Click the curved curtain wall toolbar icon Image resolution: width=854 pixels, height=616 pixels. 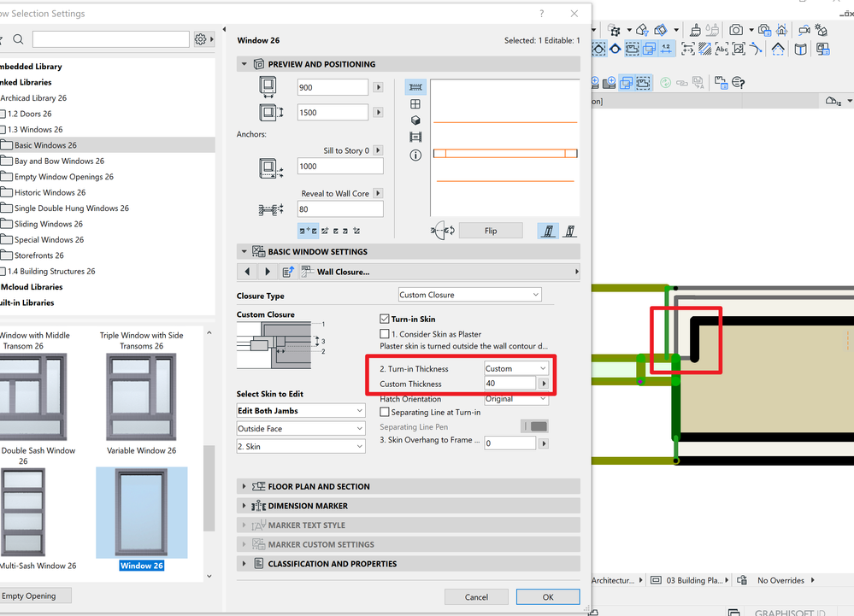click(x=801, y=49)
